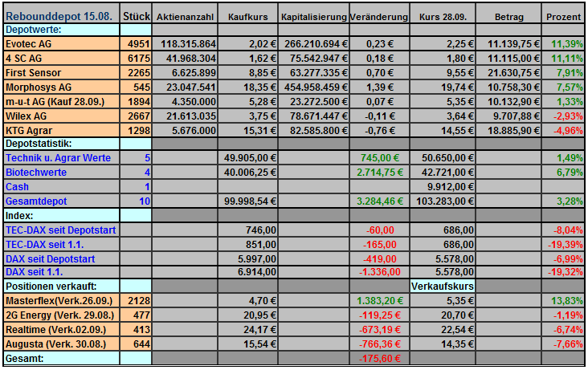Viewport: 588px width, 370px height.
Task: Click the 'Kapitalisierung' column header
Action: point(314,17)
